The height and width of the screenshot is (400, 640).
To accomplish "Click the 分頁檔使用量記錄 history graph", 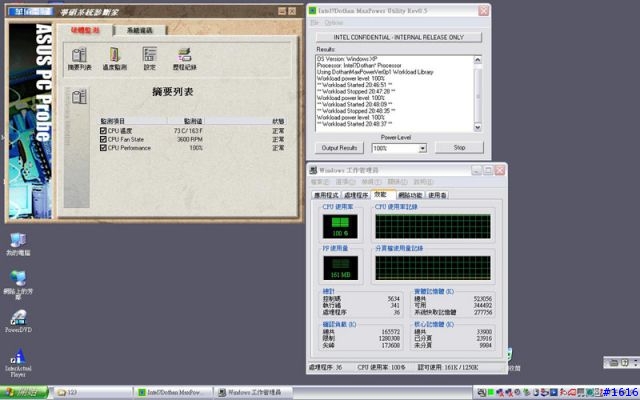I will (x=433, y=268).
